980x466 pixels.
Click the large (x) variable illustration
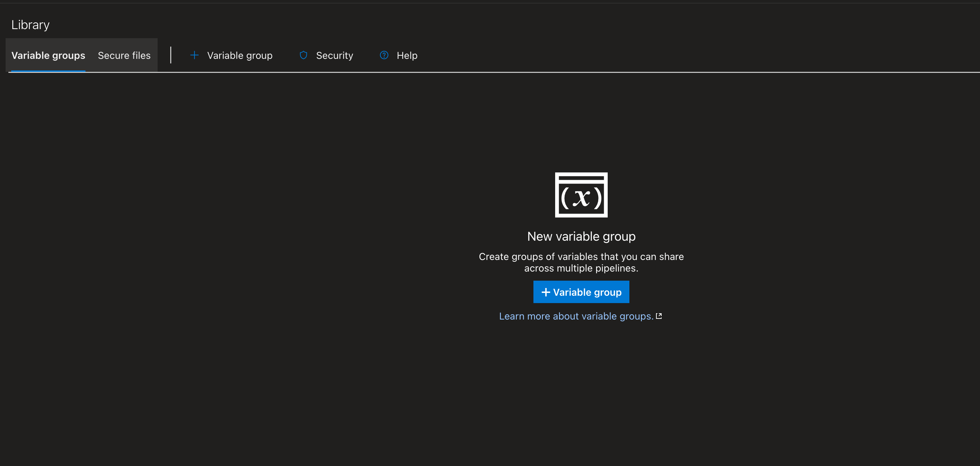point(581,195)
